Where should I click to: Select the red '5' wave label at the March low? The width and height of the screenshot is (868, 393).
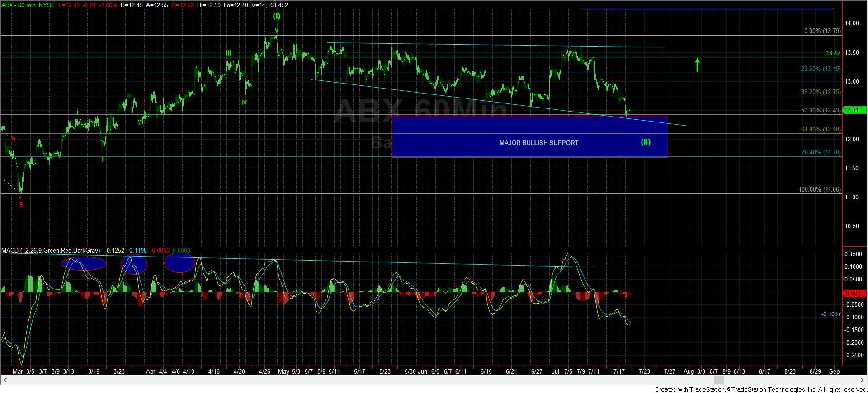click(x=21, y=205)
